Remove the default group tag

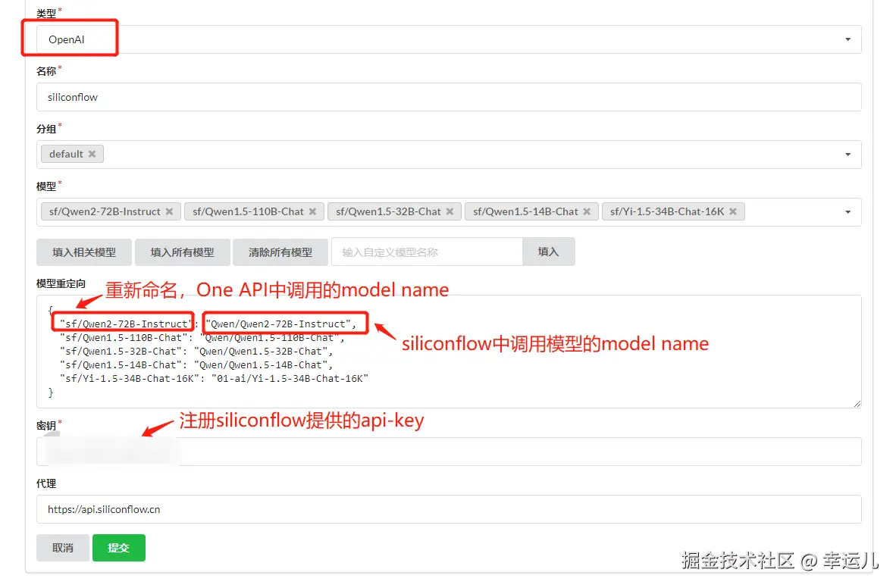tap(92, 155)
